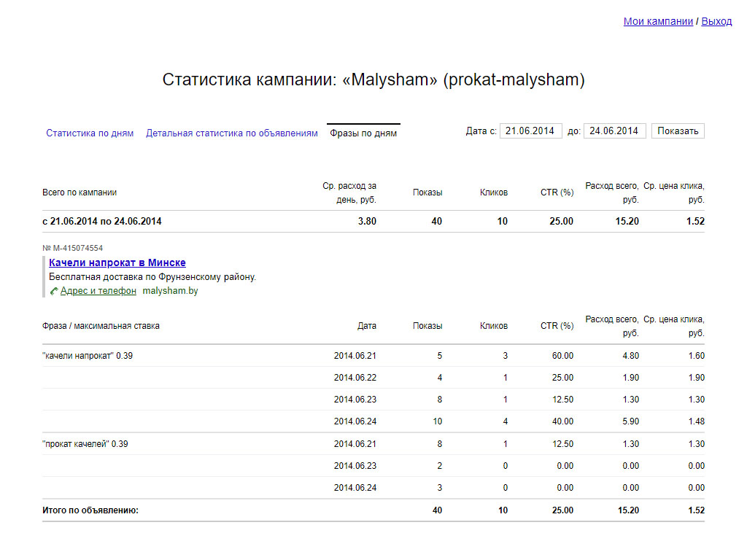Click ad number M-415074554
Screen dimensions: 747x560
click(72, 248)
